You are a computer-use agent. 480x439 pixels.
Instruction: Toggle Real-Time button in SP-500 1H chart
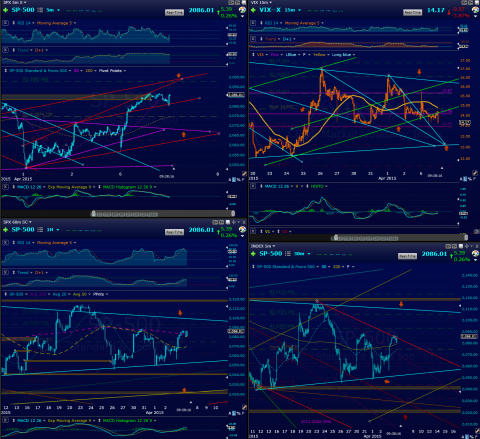pyautogui.click(x=174, y=232)
